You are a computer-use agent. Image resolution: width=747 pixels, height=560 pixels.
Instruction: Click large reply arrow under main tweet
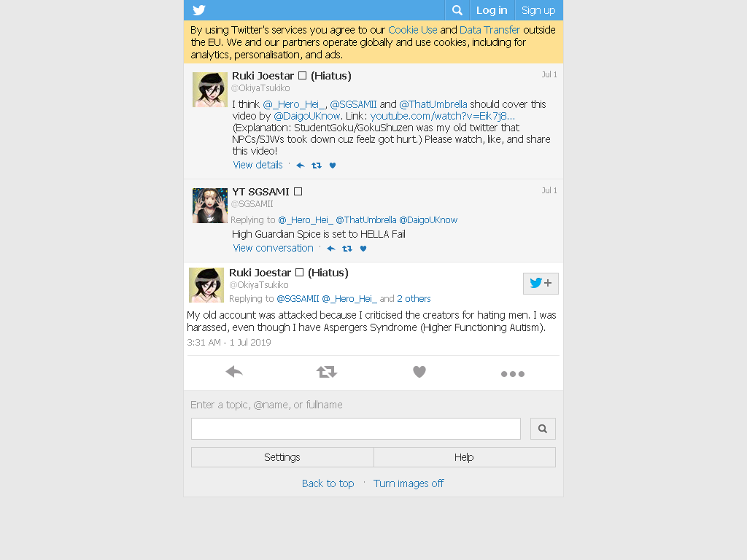[x=234, y=372]
